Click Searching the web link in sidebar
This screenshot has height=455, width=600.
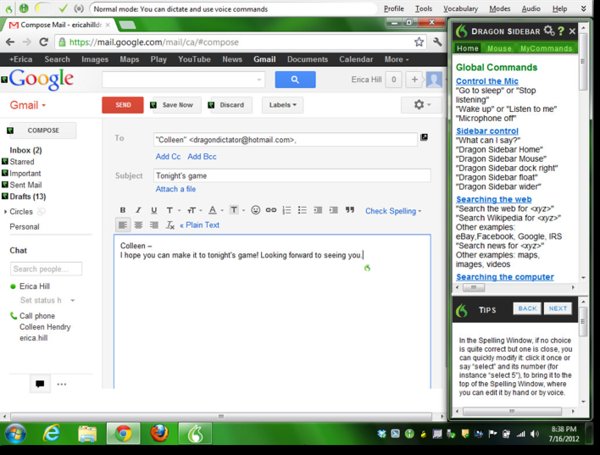pyautogui.click(x=494, y=199)
